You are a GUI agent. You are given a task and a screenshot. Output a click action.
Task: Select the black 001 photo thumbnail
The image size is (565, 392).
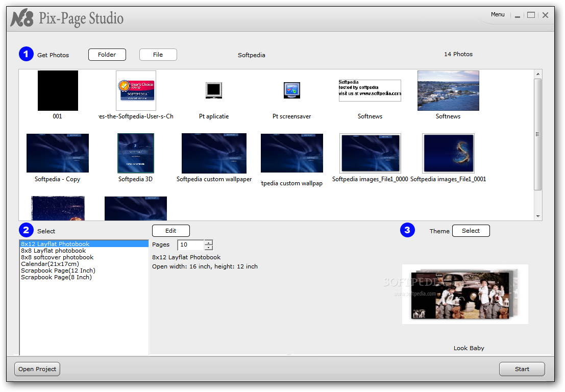click(58, 90)
